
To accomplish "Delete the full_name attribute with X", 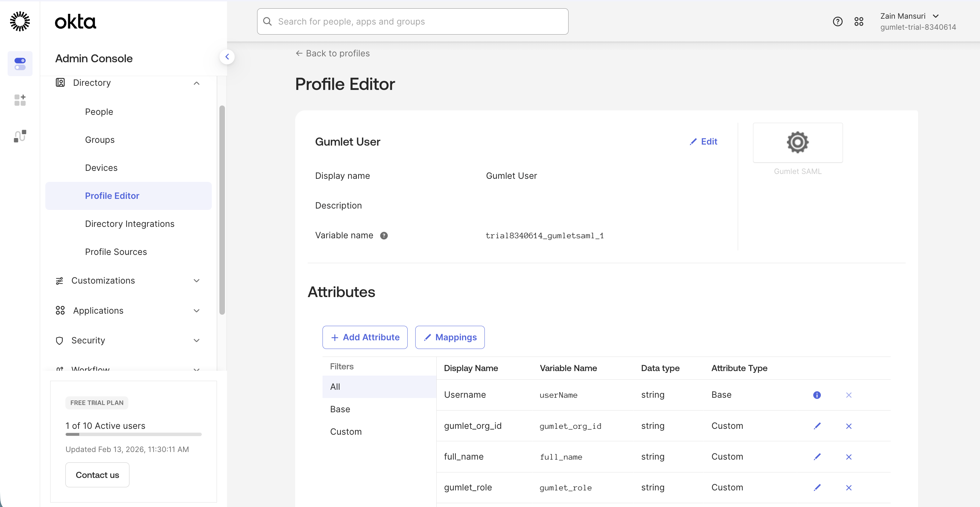I will (x=849, y=457).
